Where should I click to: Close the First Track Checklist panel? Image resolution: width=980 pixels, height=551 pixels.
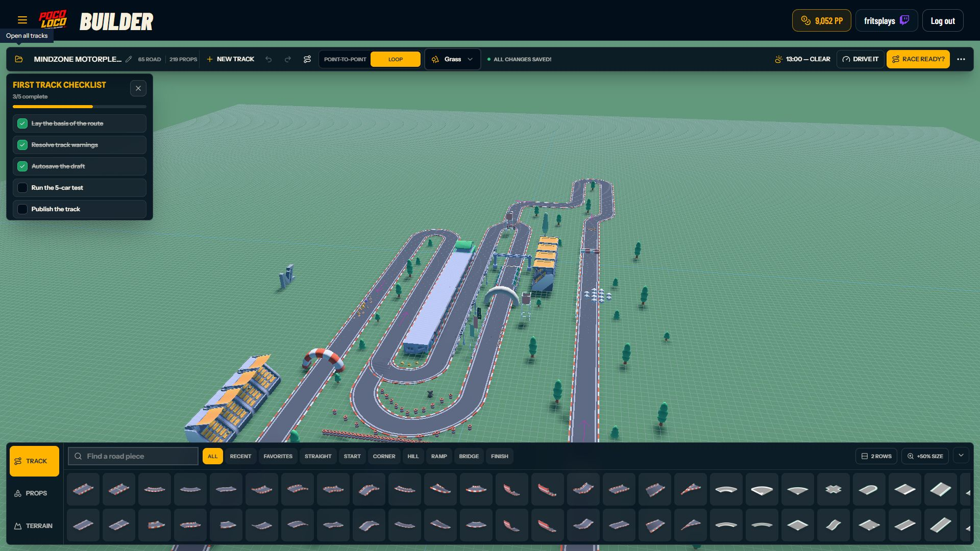(x=138, y=88)
